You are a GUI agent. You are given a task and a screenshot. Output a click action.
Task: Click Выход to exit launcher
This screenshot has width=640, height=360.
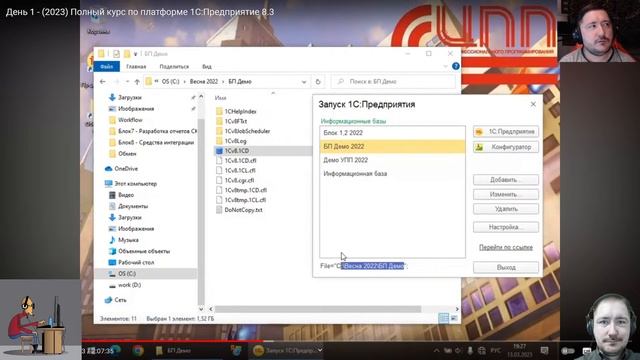[x=506, y=267]
